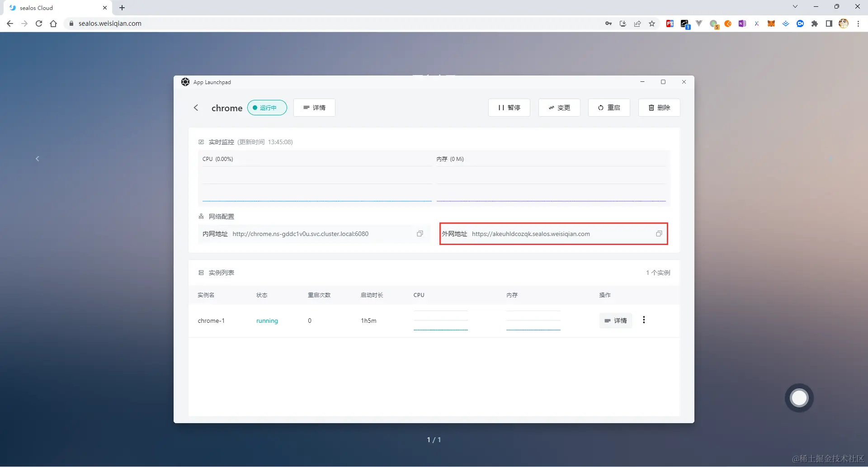Viewport: 868px width, 467px height.
Task: Open the OneNote clipper extension
Action: click(742, 24)
